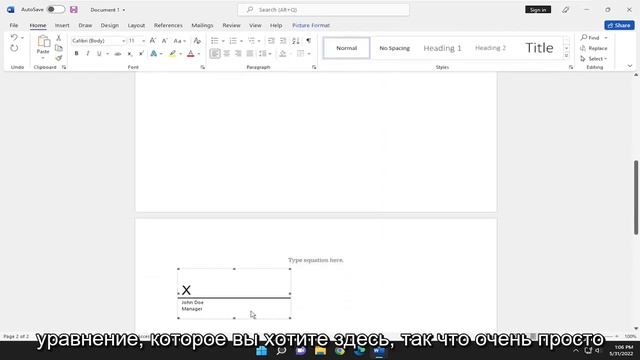
Task: Click the Numbering list icon
Action: point(233,41)
